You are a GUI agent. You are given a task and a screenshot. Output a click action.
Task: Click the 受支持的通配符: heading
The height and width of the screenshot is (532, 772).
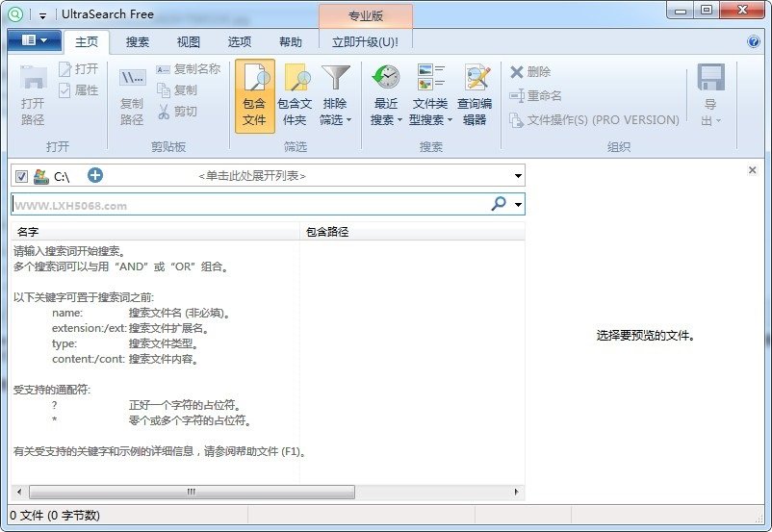point(52,390)
